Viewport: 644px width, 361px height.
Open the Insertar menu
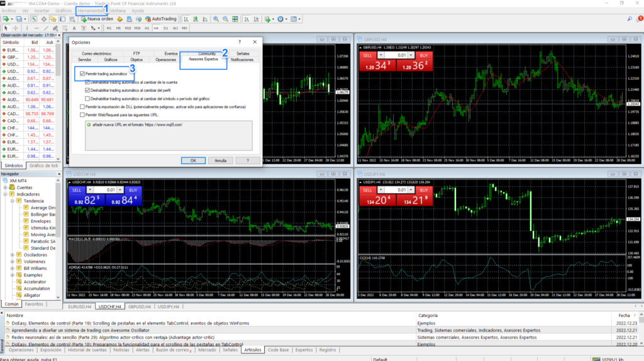tap(42, 11)
